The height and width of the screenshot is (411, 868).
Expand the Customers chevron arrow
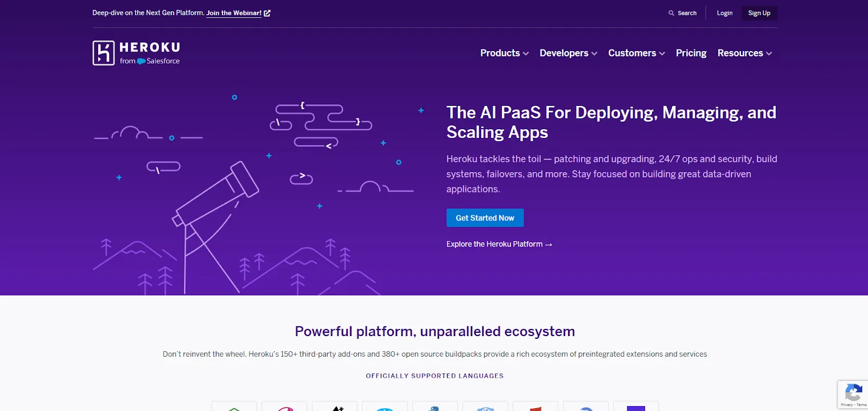coord(662,54)
